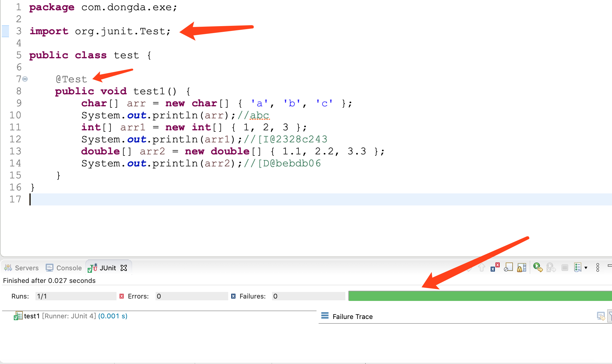Collapse the @Test method fold marker
This screenshot has width=612, height=364.
[25, 79]
